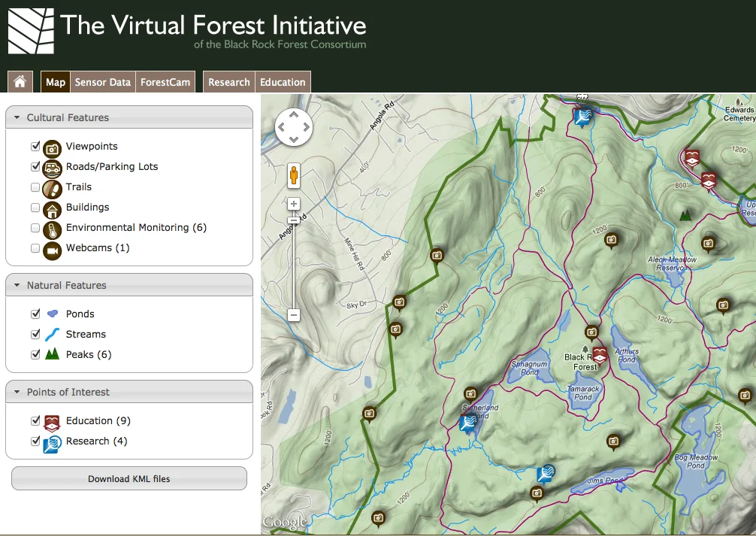This screenshot has width=756, height=543.
Task: Click the Points of Interest heading
Action: [x=68, y=392]
